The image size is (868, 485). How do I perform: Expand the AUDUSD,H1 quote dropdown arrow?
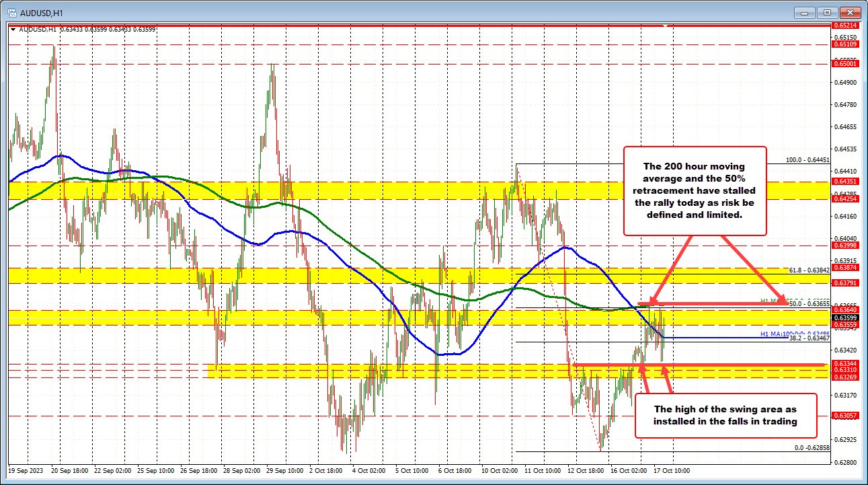pyautogui.click(x=13, y=29)
